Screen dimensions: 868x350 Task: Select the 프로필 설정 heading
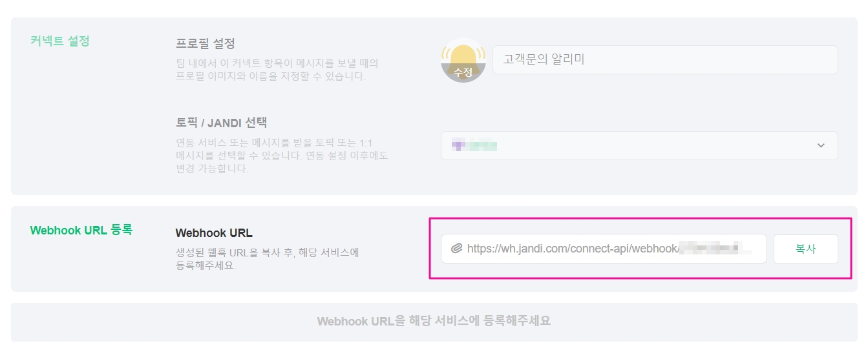click(205, 44)
